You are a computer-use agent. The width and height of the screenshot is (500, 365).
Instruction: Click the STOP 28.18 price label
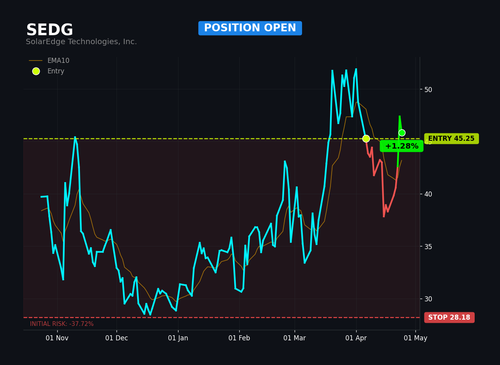[x=449, y=317]
